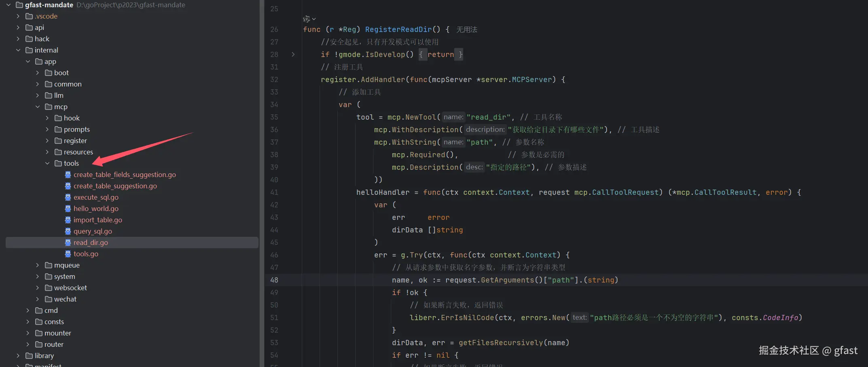Screen dimensions: 868x367
Task: Click getFilesRecursively on line 53
Action: [x=501, y=343]
